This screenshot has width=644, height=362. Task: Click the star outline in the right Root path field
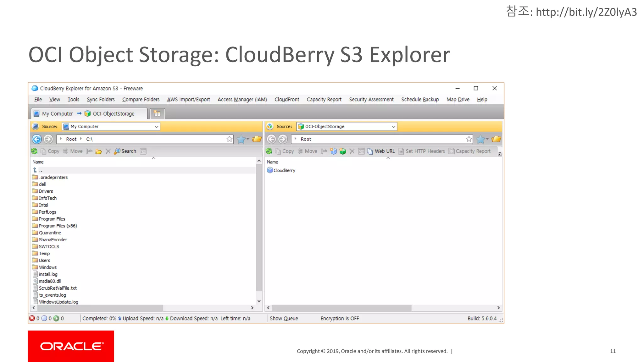(x=469, y=139)
